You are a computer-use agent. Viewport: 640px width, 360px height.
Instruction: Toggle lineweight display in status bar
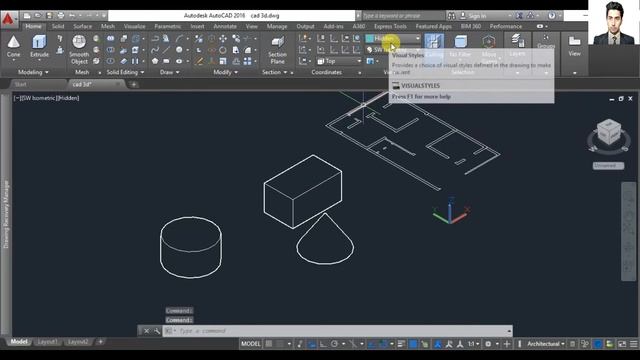(x=401, y=344)
